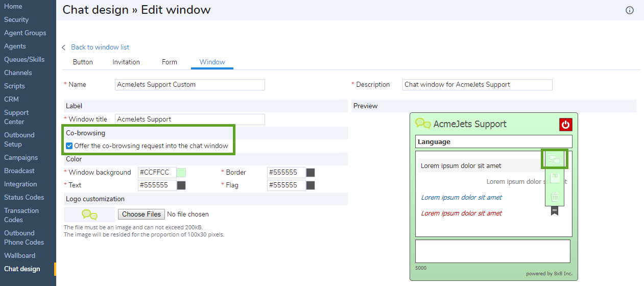Open Support Center section

click(x=16, y=117)
